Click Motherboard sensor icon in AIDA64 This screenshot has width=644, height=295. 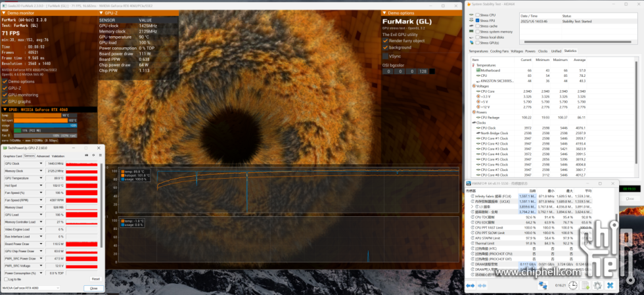(x=478, y=70)
